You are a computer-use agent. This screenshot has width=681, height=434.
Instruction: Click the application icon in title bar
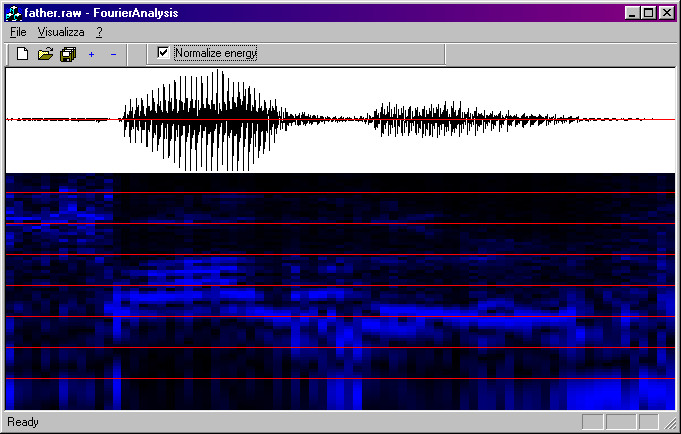14,13
